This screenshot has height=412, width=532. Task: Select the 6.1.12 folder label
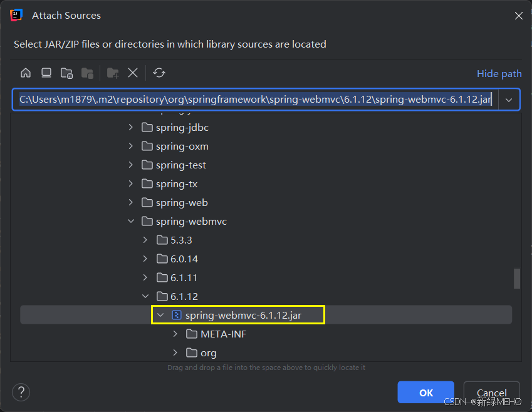[184, 296]
